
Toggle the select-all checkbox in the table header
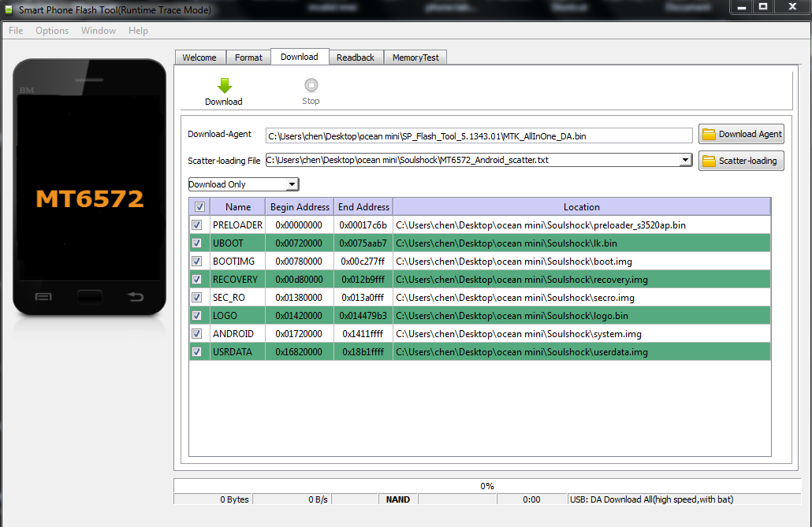click(200, 207)
